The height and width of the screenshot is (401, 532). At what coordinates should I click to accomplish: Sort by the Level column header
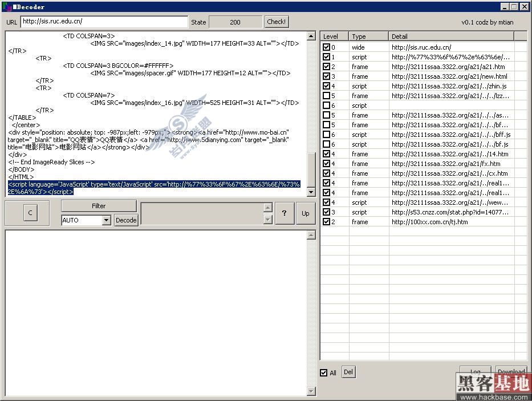[335, 37]
